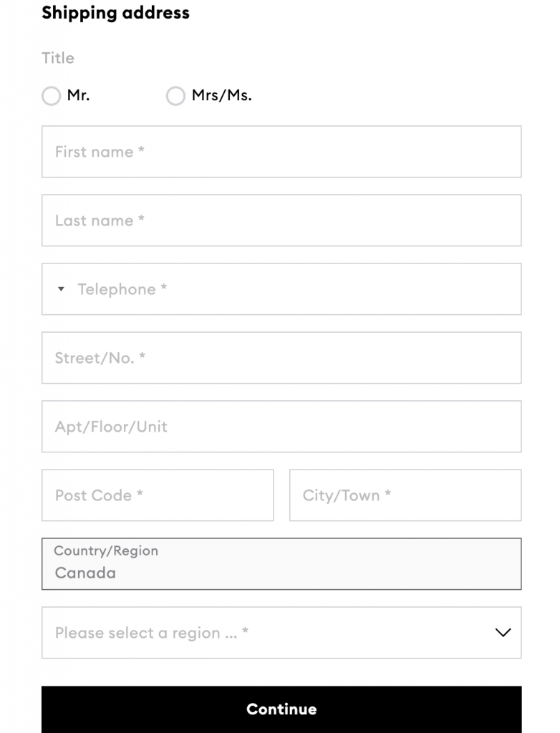This screenshot has width=560, height=733.
Task: Click the 'Mrs/Ms.' label text
Action: [x=221, y=96]
